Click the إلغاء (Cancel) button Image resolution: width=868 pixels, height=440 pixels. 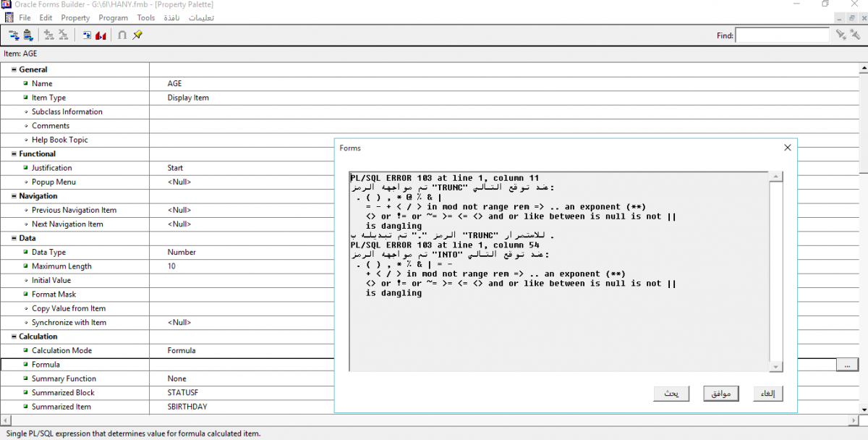pyautogui.click(x=767, y=394)
